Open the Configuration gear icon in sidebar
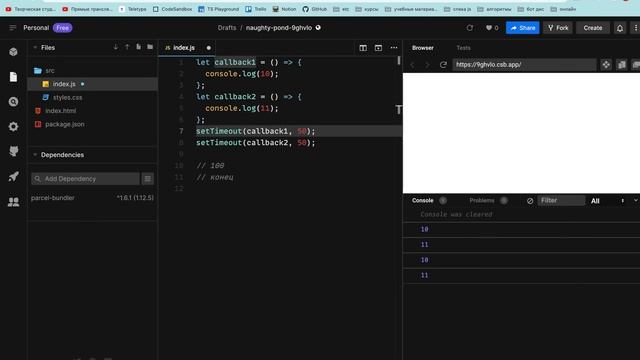Viewport: 640px width, 360px height. point(13,127)
